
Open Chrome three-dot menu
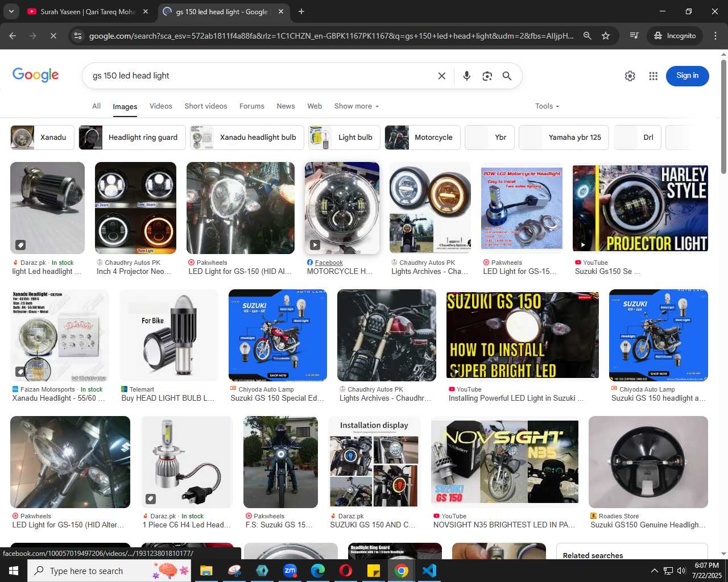pyautogui.click(x=715, y=36)
